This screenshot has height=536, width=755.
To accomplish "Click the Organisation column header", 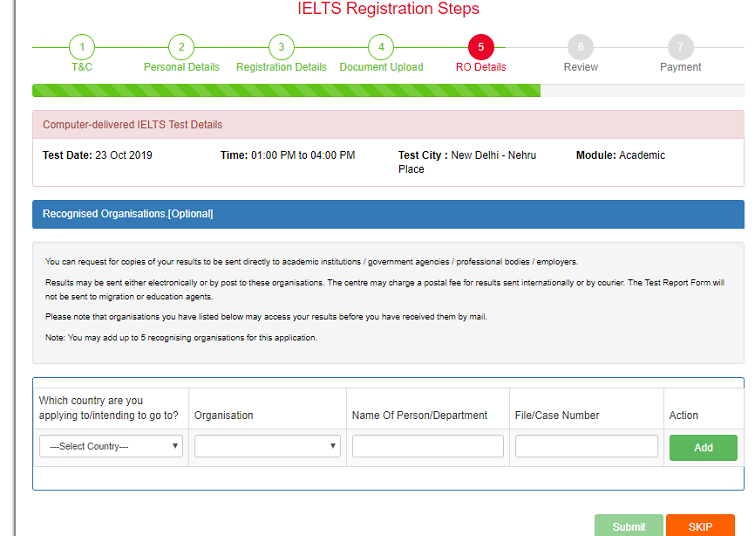I will (223, 416).
